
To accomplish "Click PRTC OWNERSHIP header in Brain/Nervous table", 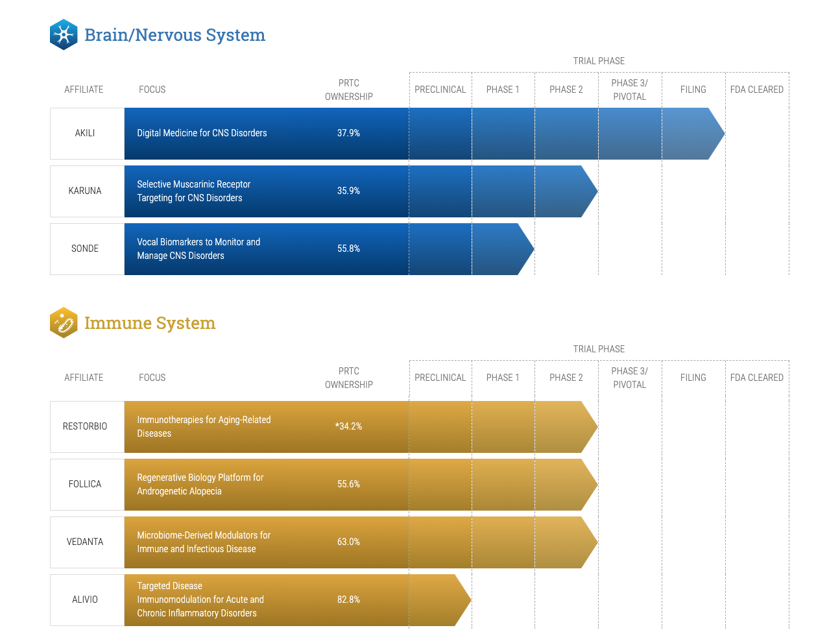I will click(349, 90).
